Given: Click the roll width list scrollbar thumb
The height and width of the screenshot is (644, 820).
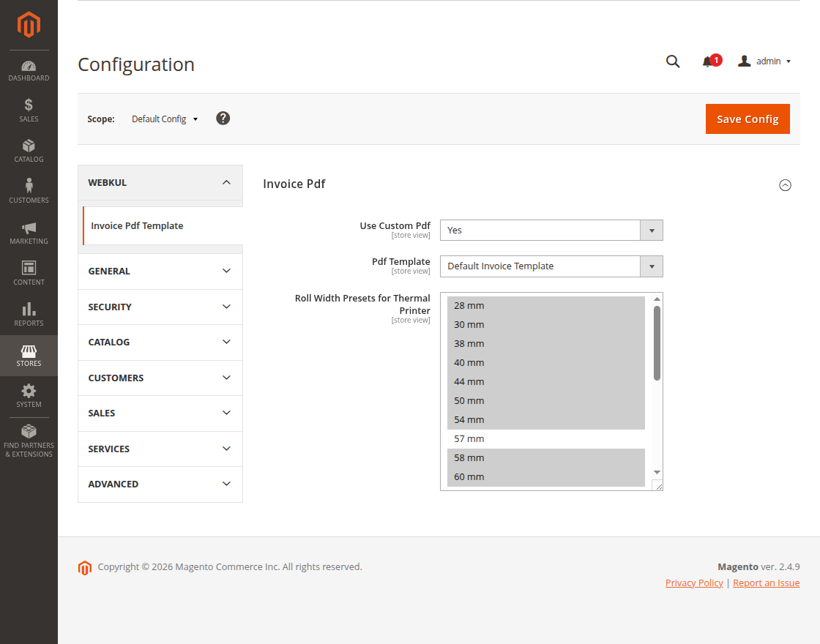Looking at the screenshot, I should click(x=657, y=343).
